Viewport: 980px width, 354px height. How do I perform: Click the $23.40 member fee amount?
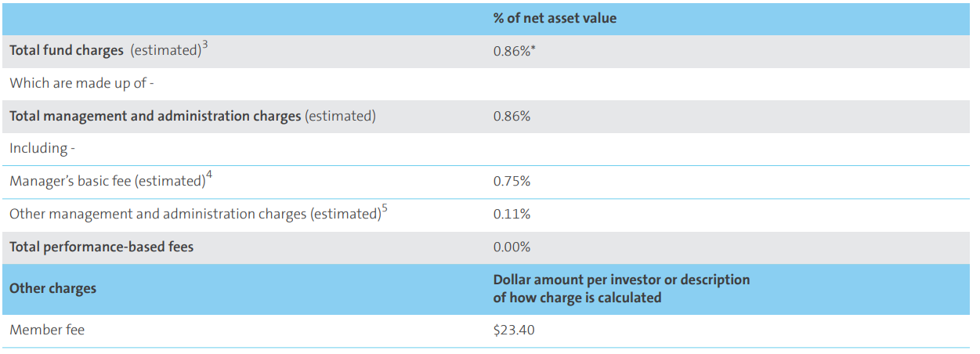click(514, 330)
